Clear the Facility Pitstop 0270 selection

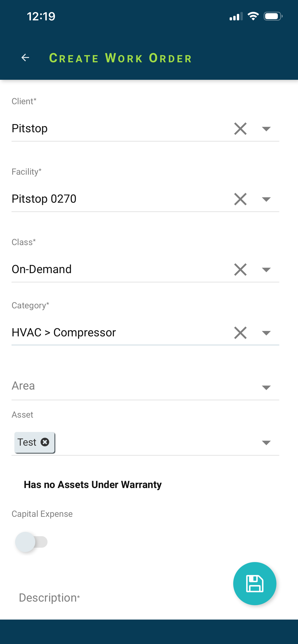point(240,199)
